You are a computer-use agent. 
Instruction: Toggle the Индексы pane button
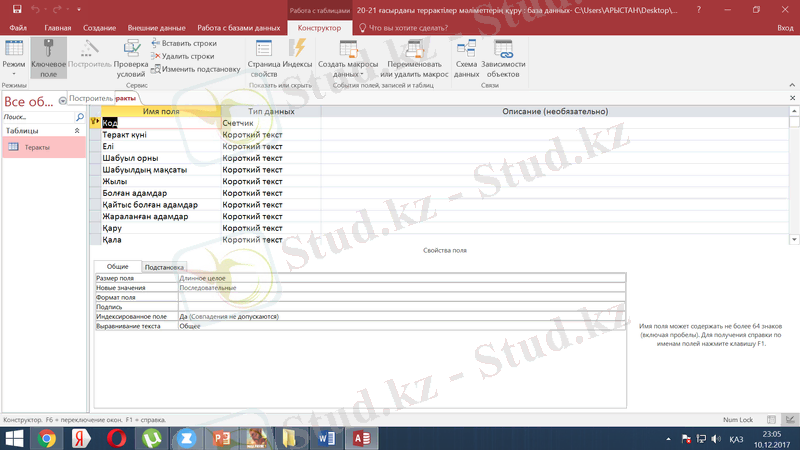(297, 58)
